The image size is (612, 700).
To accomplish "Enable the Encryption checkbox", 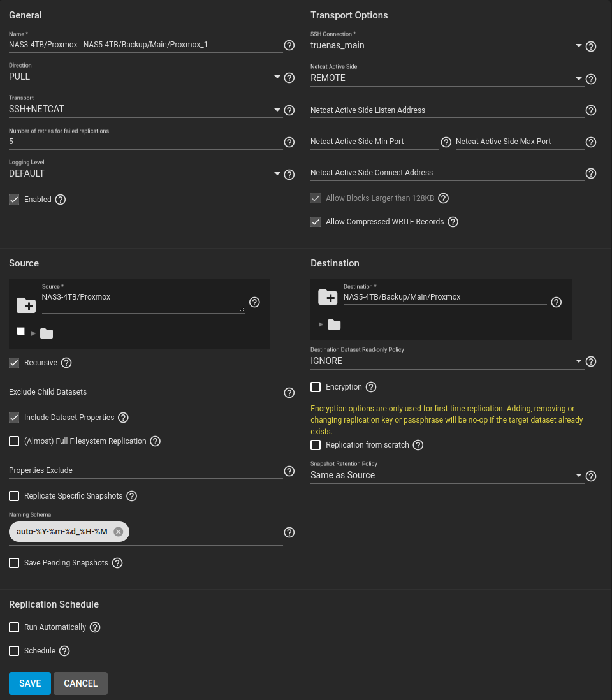I will click(x=316, y=387).
